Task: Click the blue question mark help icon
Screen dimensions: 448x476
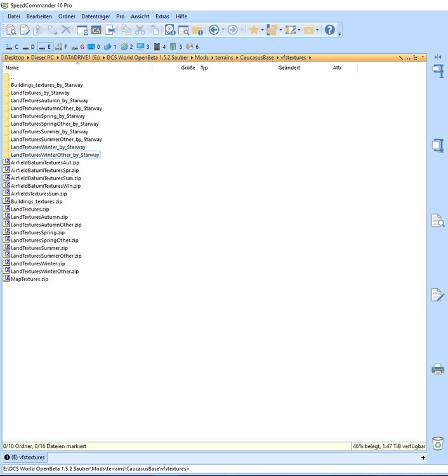Action: [x=329, y=30]
